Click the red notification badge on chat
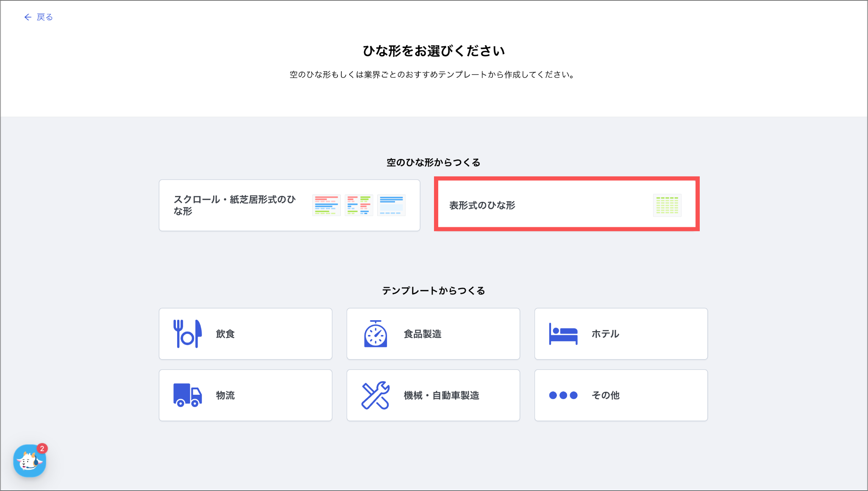 (42, 449)
